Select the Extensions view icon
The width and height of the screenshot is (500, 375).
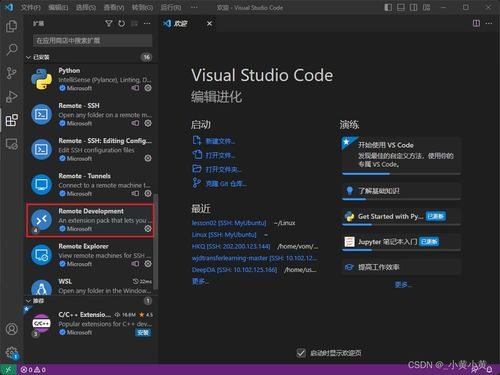(x=12, y=120)
